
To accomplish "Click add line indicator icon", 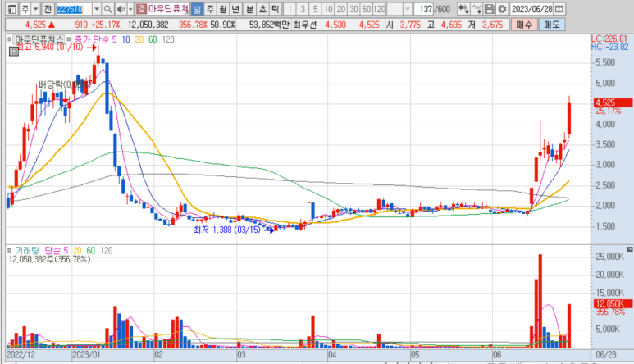I will click(x=477, y=9).
